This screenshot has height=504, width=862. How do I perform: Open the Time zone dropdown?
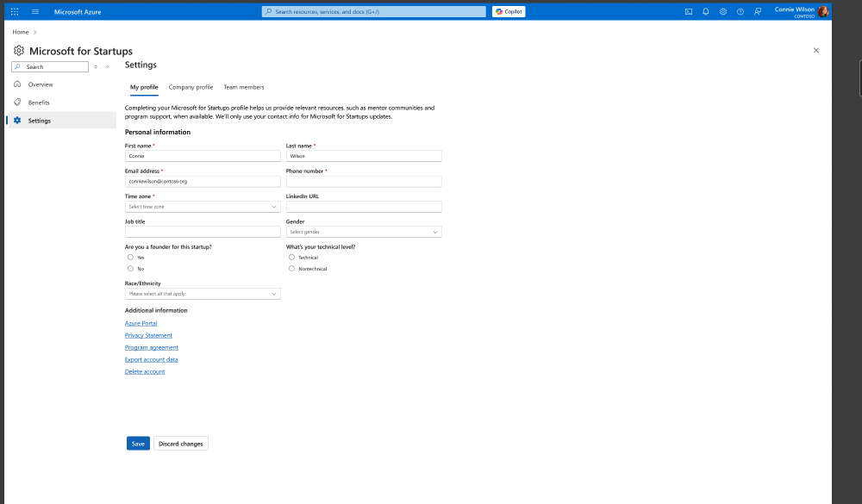click(203, 207)
